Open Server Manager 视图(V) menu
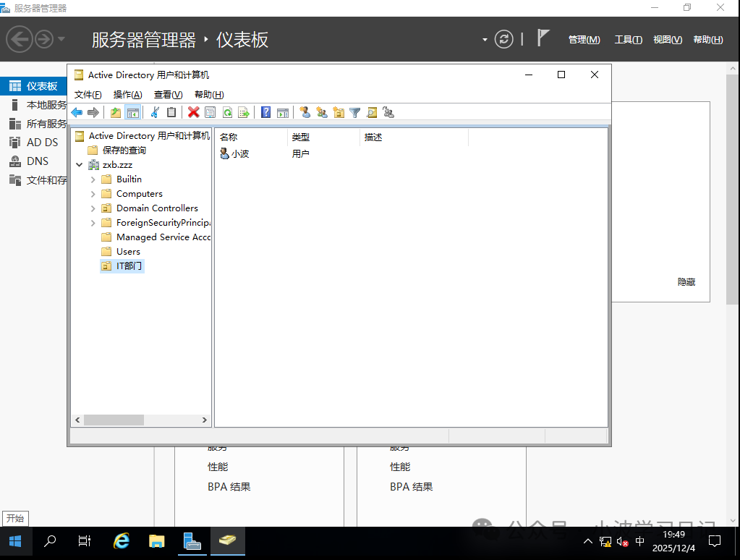740x560 pixels. tap(668, 40)
